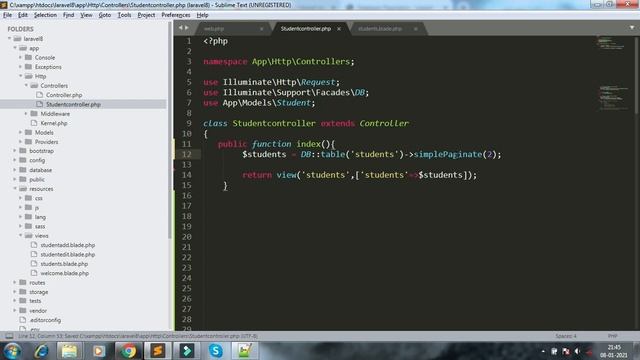Click the 'return' keyword on line 14

(257, 175)
